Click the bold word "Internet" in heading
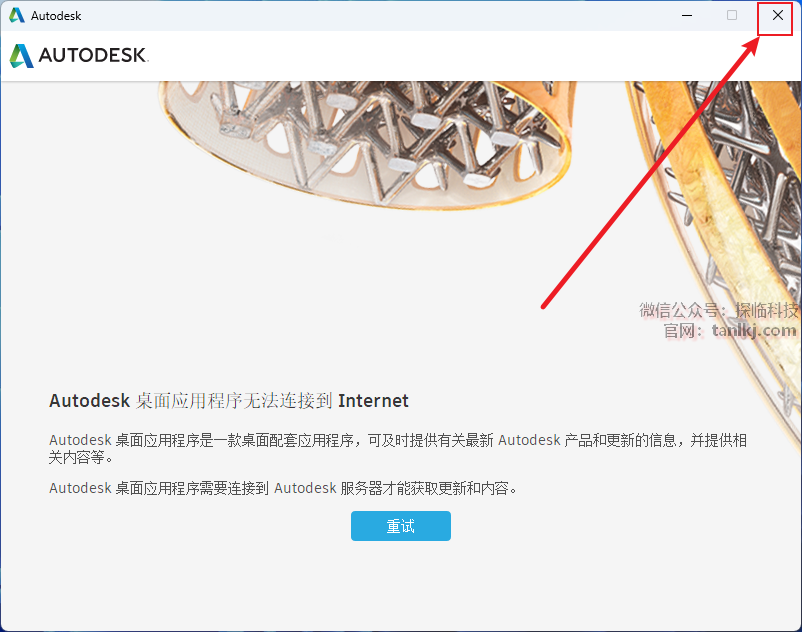This screenshot has height=632, width=802. pos(373,400)
